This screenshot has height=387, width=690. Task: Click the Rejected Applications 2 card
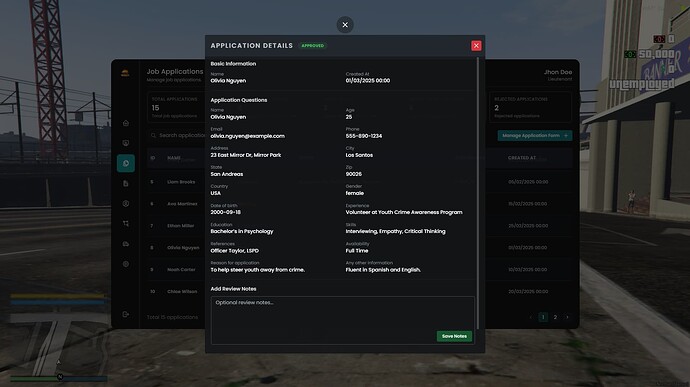[530, 107]
